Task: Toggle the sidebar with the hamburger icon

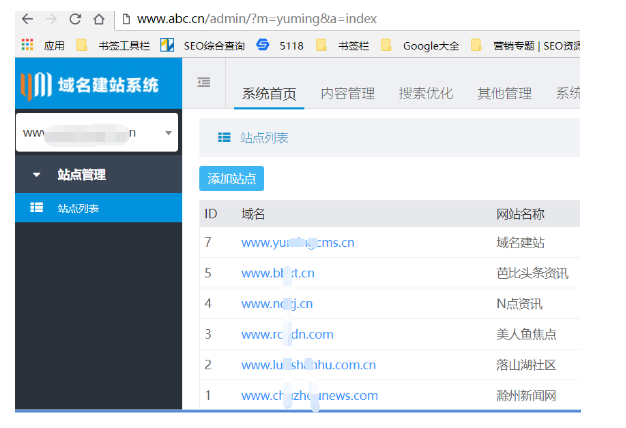Action: click(204, 82)
